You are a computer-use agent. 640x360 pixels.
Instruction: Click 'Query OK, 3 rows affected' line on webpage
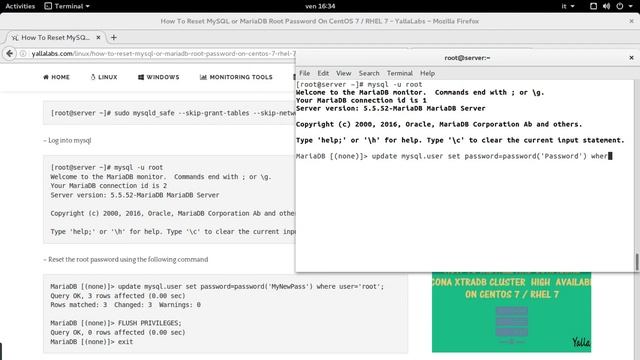click(118, 296)
